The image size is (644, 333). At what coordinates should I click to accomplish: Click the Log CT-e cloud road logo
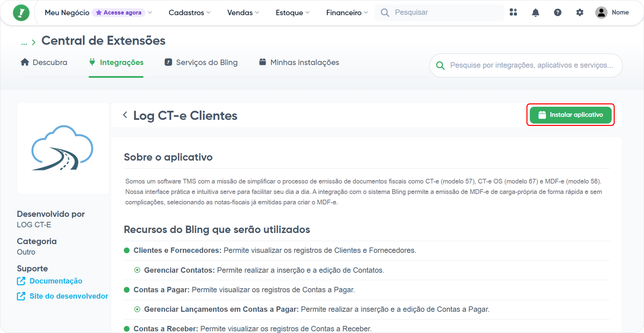click(62, 148)
